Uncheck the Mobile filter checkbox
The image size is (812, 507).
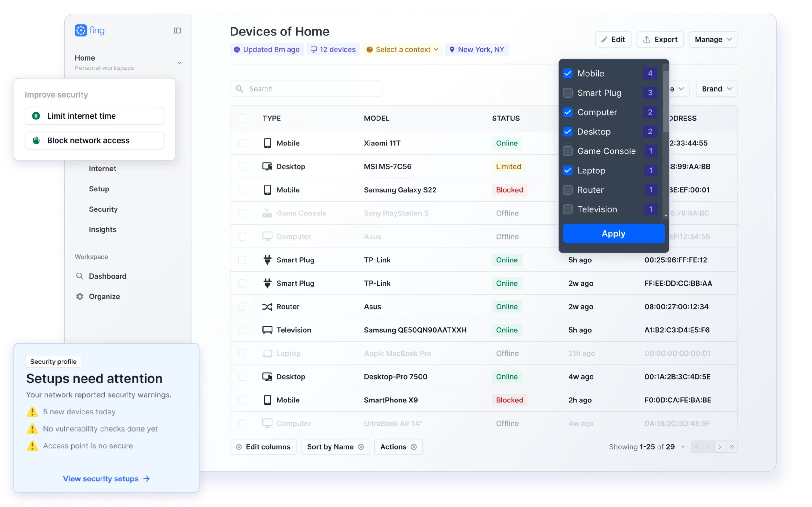[568, 73]
